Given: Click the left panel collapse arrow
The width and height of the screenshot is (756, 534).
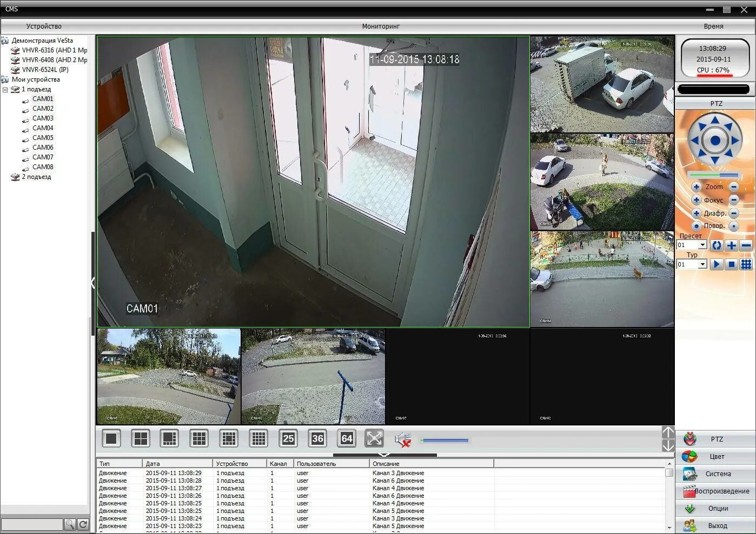Looking at the screenshot, I should click(93, 282).
